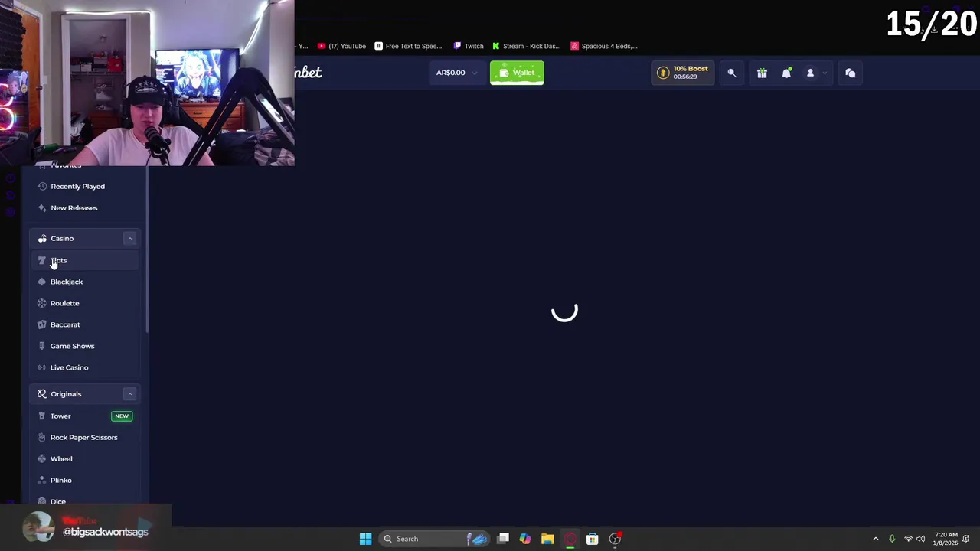Click the green Wallet button
This screenshot has width=980, height=551.
(x=517, y=73)
